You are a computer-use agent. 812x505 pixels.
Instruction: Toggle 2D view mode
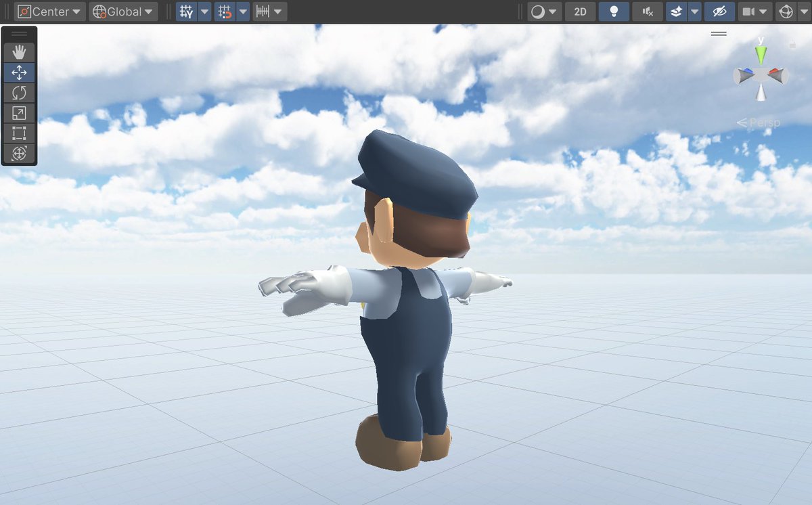(580, 12)
